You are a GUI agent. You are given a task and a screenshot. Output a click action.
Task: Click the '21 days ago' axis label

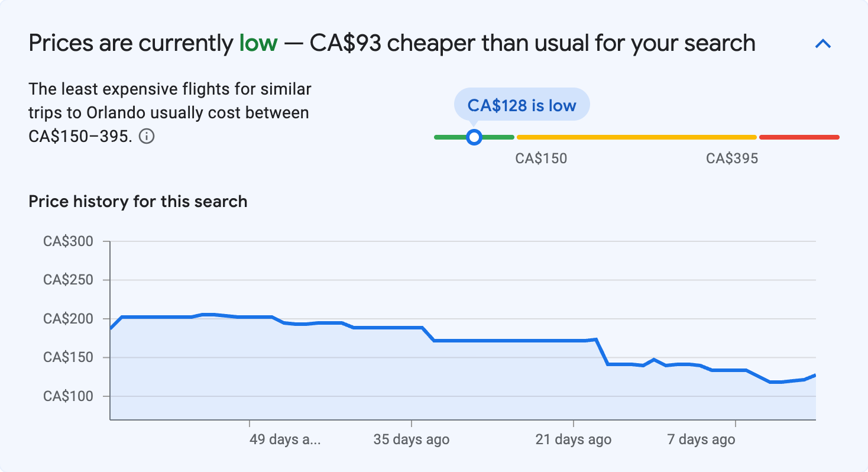572,439
